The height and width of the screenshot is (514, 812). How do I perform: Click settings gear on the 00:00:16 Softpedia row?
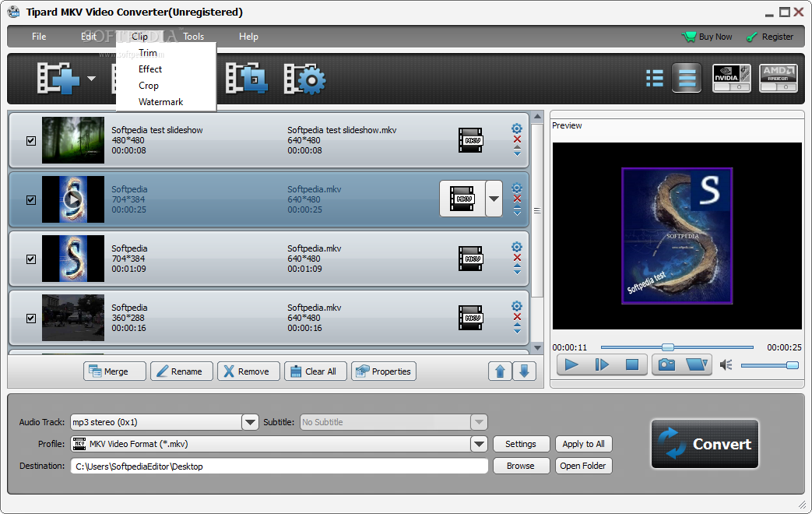click(x=517, y=306)
